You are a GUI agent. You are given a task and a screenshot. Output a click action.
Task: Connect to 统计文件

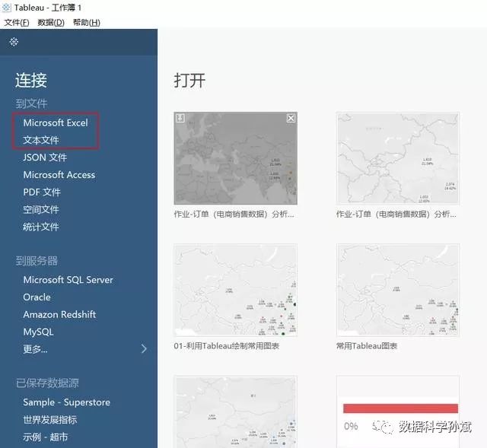(41, 227)
